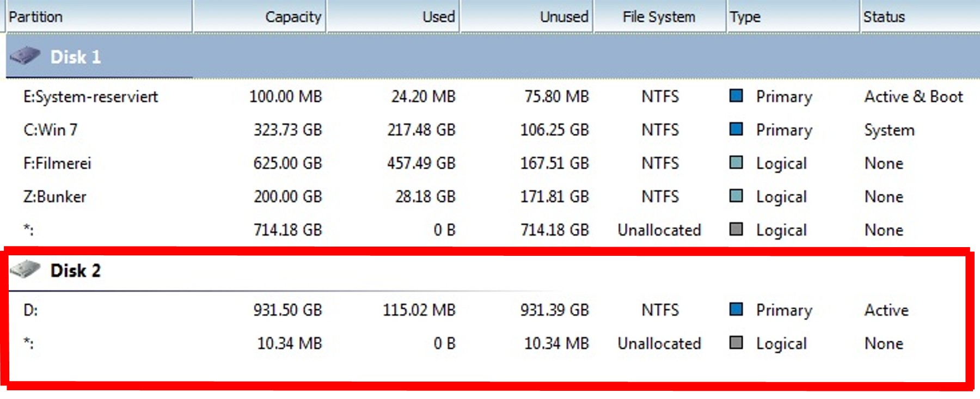Click blue Primary icon of D: partition
This screenshot has height=399, width=980.
[736, 309]
